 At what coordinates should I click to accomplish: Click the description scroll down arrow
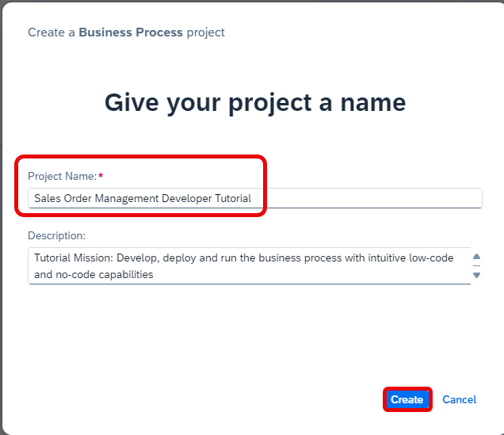point(477,275)
